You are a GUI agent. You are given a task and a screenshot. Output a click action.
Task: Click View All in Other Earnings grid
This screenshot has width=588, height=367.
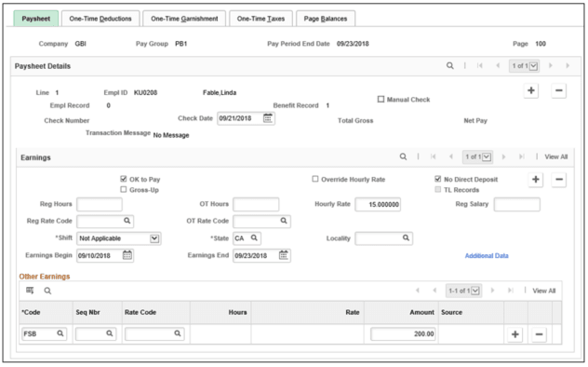pyautogui.click(x=544, y=291)
